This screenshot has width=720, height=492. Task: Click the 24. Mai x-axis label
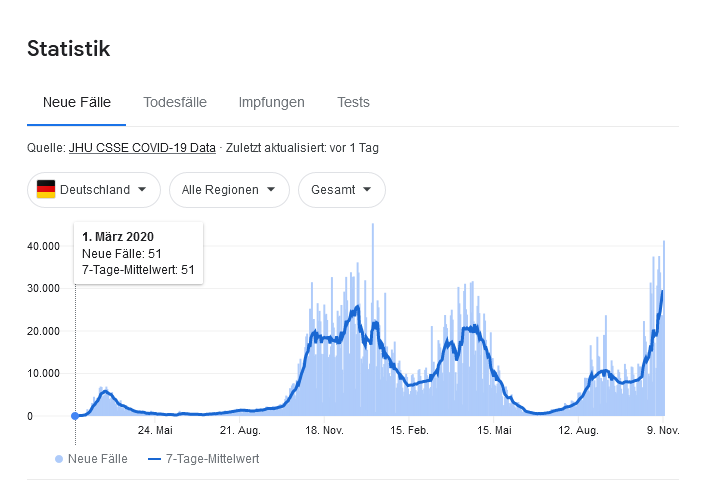pyautogui.click(x=155, y=430)
